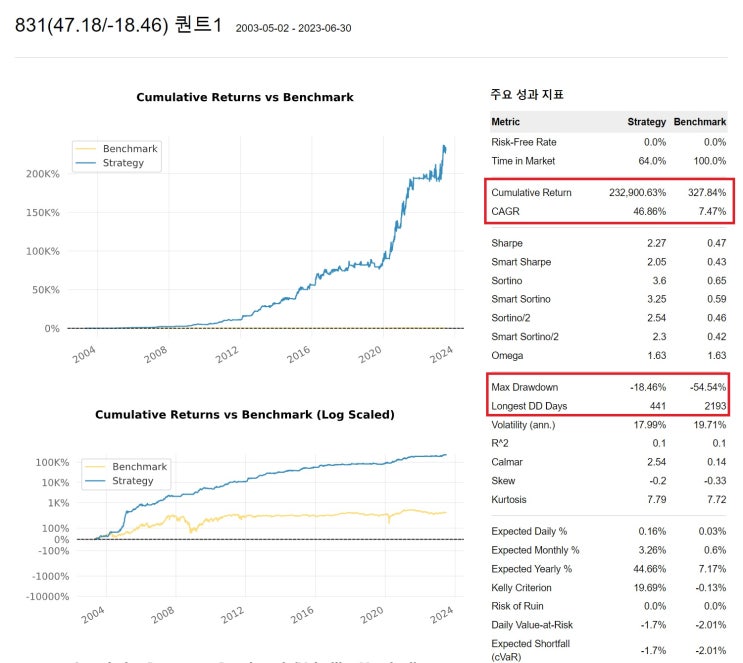The image size is (743, 663).
Task: Click the "Cumulative Returns vs Benchmark" chart title
Action: [245, 97]
